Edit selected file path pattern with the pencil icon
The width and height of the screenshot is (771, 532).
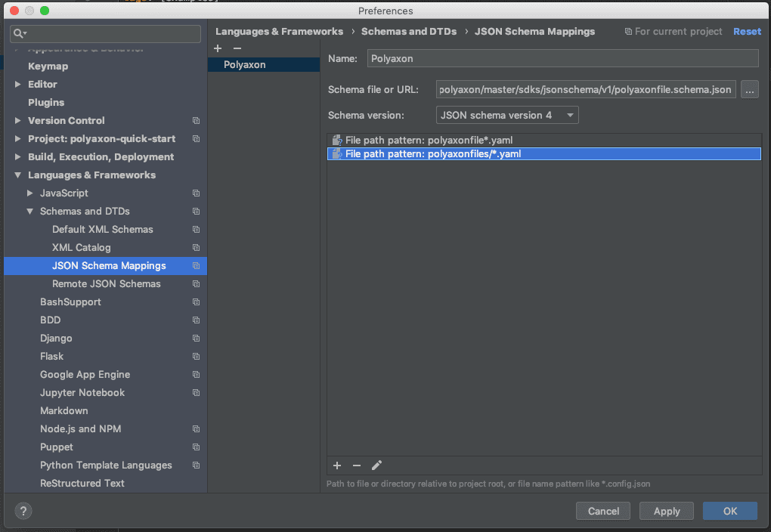click(376, 466)
